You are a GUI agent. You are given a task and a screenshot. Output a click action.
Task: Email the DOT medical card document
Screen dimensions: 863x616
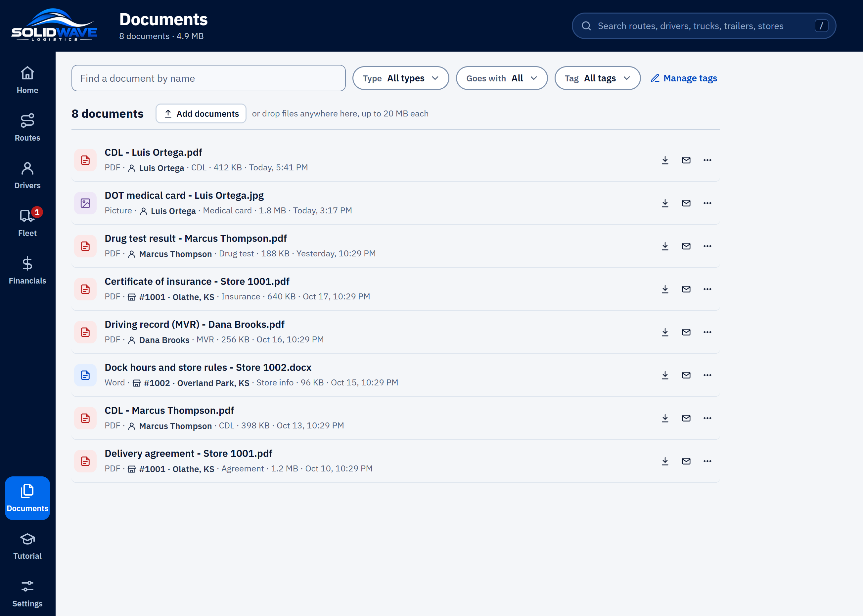pos(686,203)
